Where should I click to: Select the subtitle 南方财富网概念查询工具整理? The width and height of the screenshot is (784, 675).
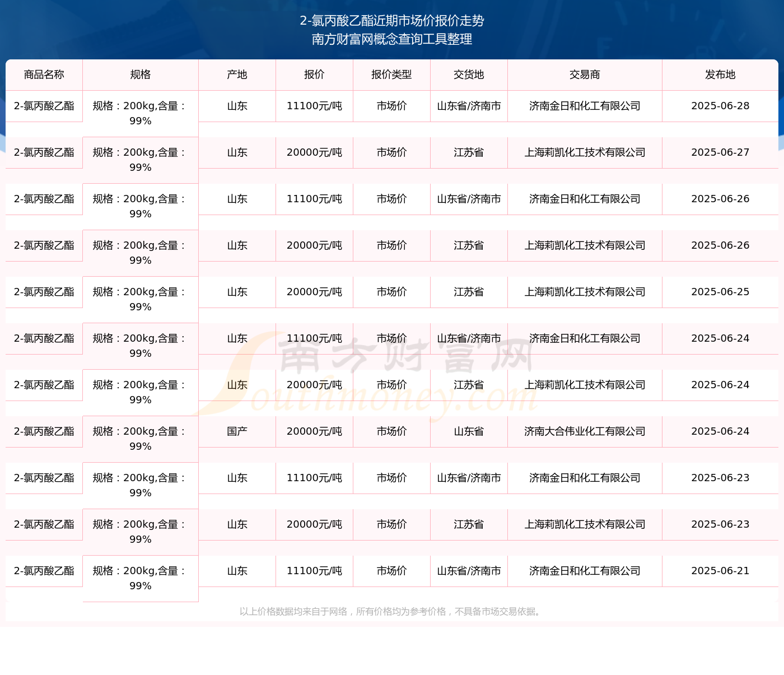[392, 39]
